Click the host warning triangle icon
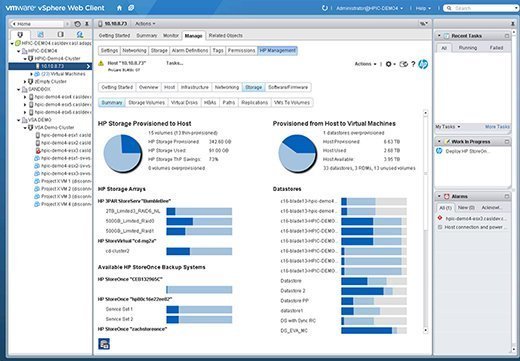Image resolution: width=520 pixels, height=361 pixels. click(x=101, y=63)
